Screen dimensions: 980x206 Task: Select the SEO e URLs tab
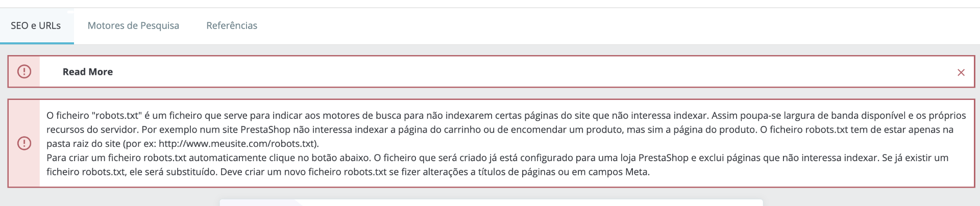(x=36, y=25)
